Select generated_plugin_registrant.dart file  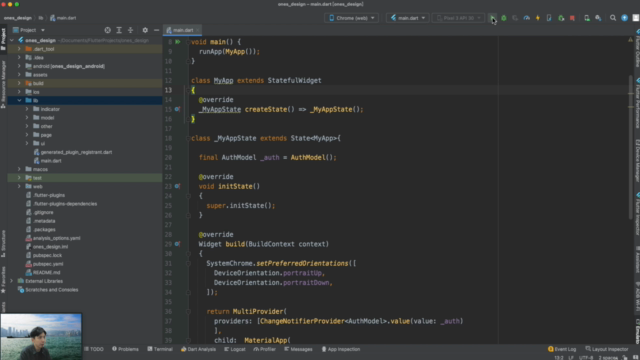pyautogui.click(x=76, y=152)
